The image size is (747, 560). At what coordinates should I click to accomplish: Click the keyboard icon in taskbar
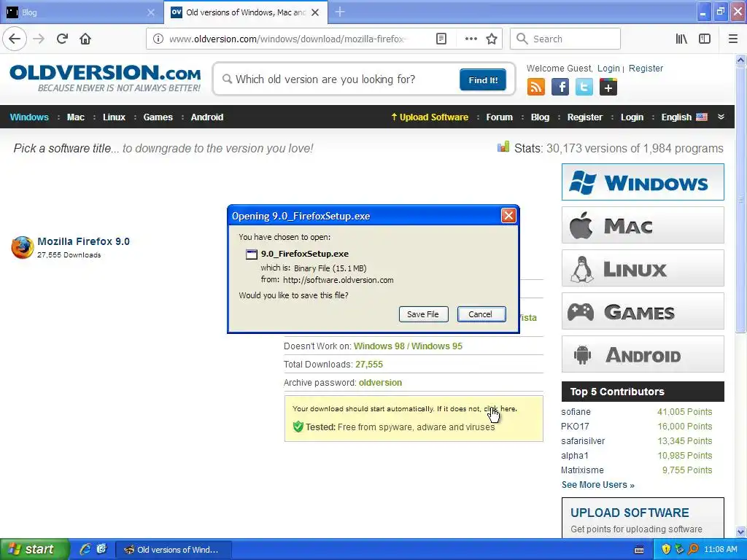[639, 550]
